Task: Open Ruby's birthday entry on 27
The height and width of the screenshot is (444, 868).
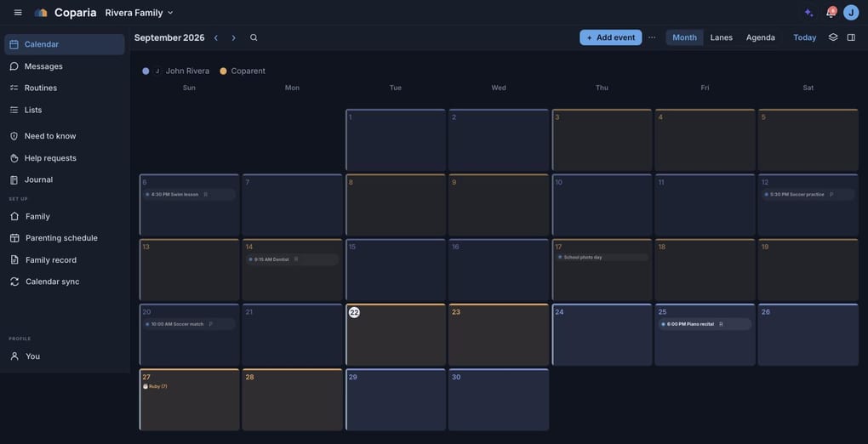Action: click(155, 386)
